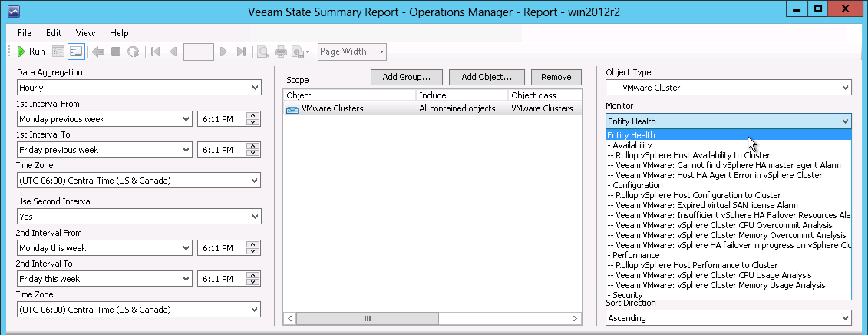
Task: Choose the Performance monitor option
Action: (x=728, y=255)
